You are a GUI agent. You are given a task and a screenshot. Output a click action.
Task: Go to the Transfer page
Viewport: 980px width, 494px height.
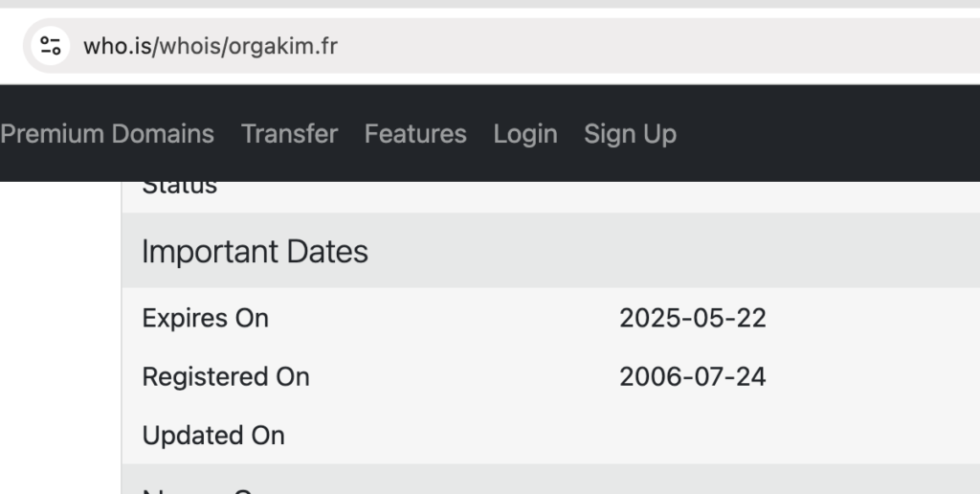[289, 134]
